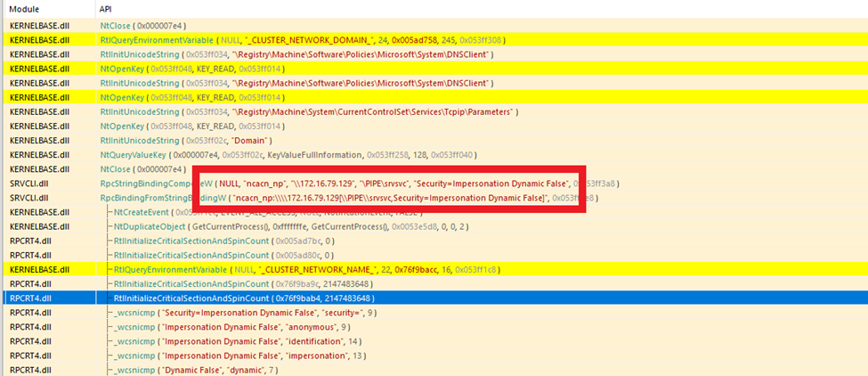Click RPCRT4.dll module of "dynamic" _wcsnicmp row
Image resolution: width=868 pixels, height=376 pixels.
tap(28, 370)
